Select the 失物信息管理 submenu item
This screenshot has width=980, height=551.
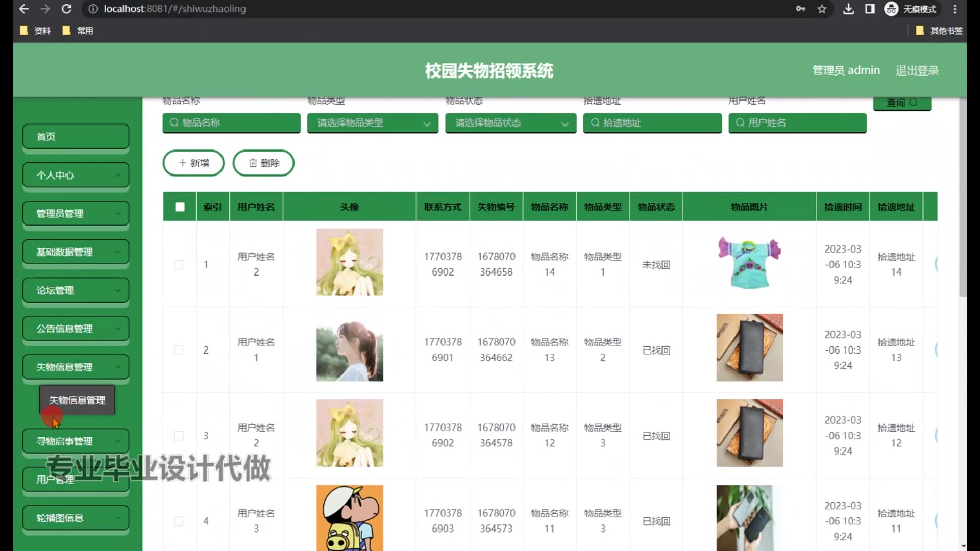tap(77, 400)
